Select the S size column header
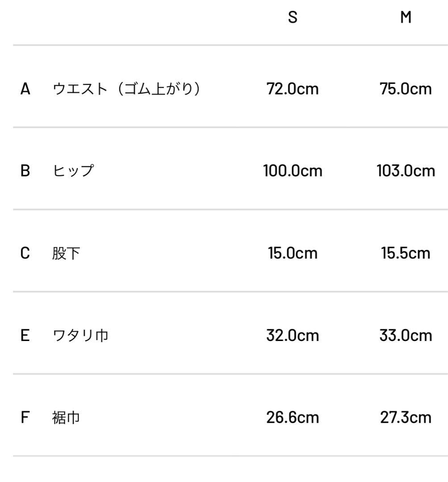This screenshot has height=482, width=448. 293,18
